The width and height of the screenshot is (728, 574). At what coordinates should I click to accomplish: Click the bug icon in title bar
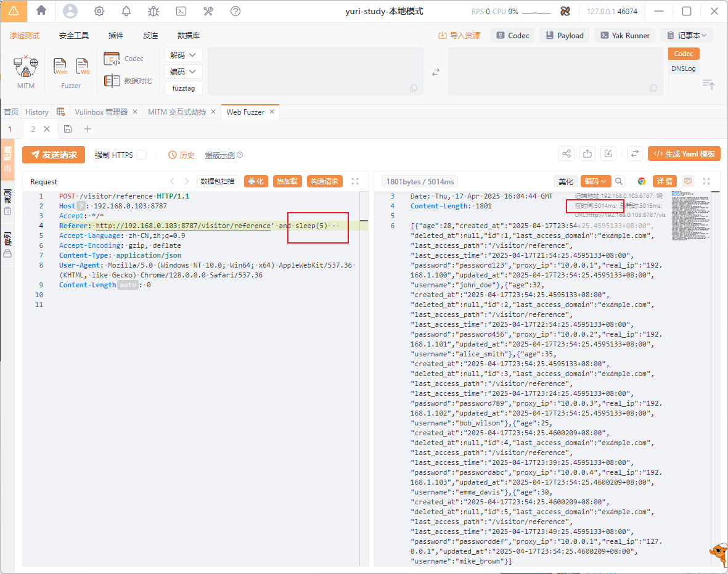click(153, 11)
